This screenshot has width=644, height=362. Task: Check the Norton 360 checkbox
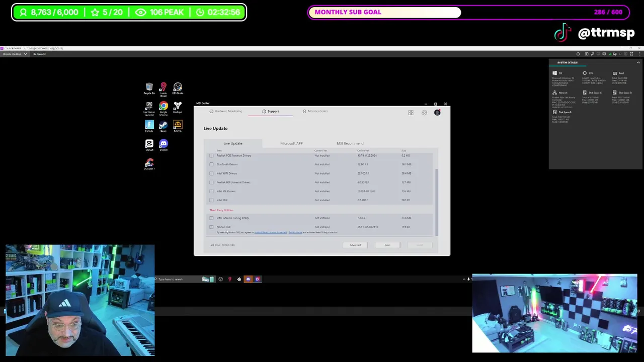pyautogui.click(x=211, y=227)
